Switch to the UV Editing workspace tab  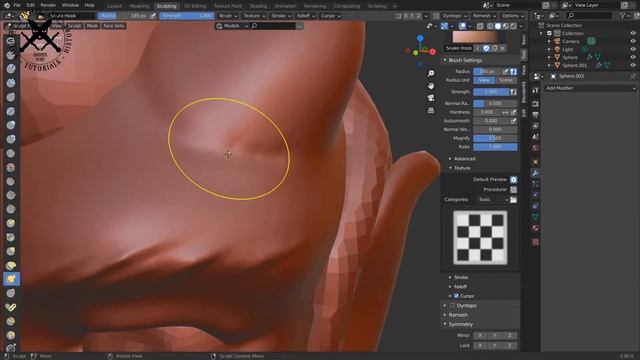pyautogui.click(x=195, y=6)
